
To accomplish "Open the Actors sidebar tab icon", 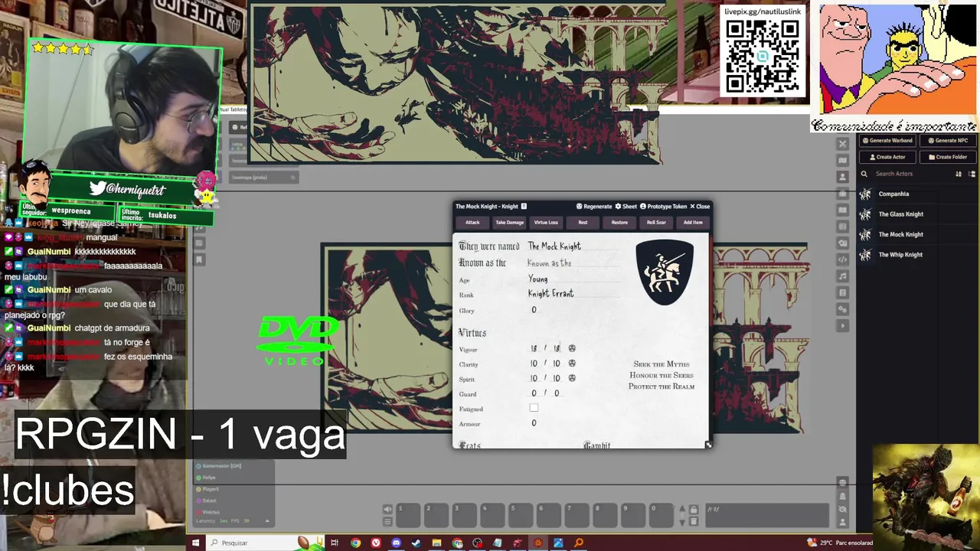I will pos(843,177).
